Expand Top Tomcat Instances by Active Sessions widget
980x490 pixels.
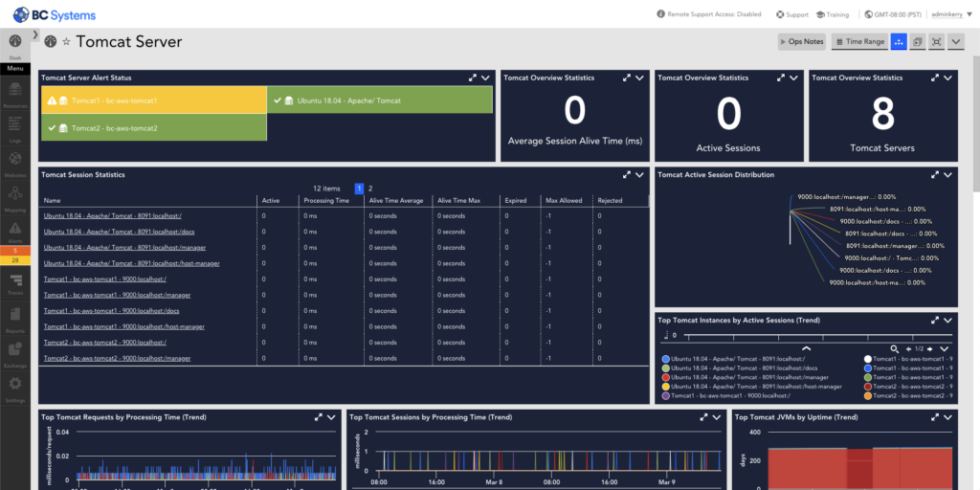coord(935,320)
